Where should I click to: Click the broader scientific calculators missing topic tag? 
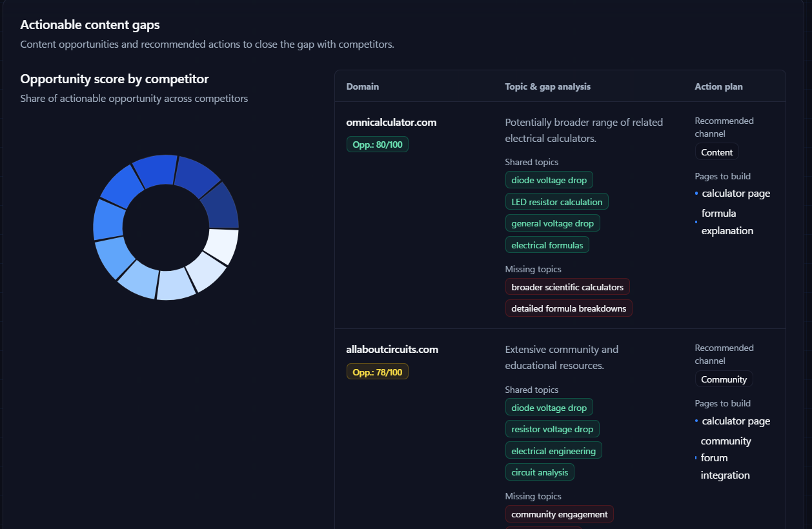tap(567, 287)
